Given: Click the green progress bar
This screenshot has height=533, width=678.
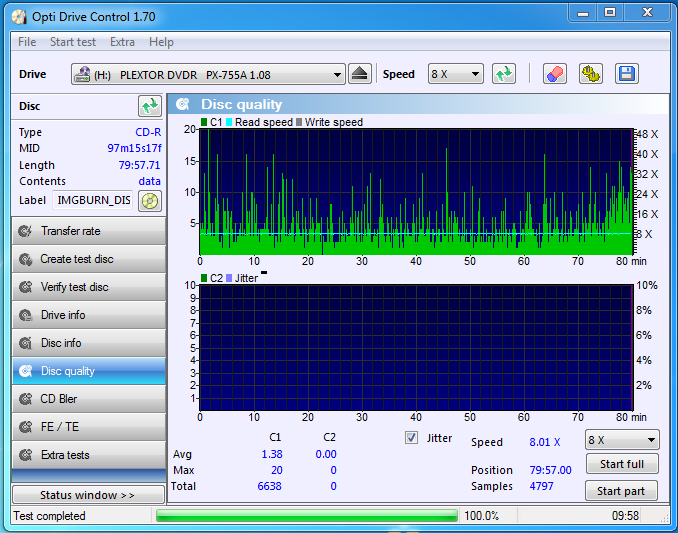Looking at the screenshot, I should [x=307, y=516].
